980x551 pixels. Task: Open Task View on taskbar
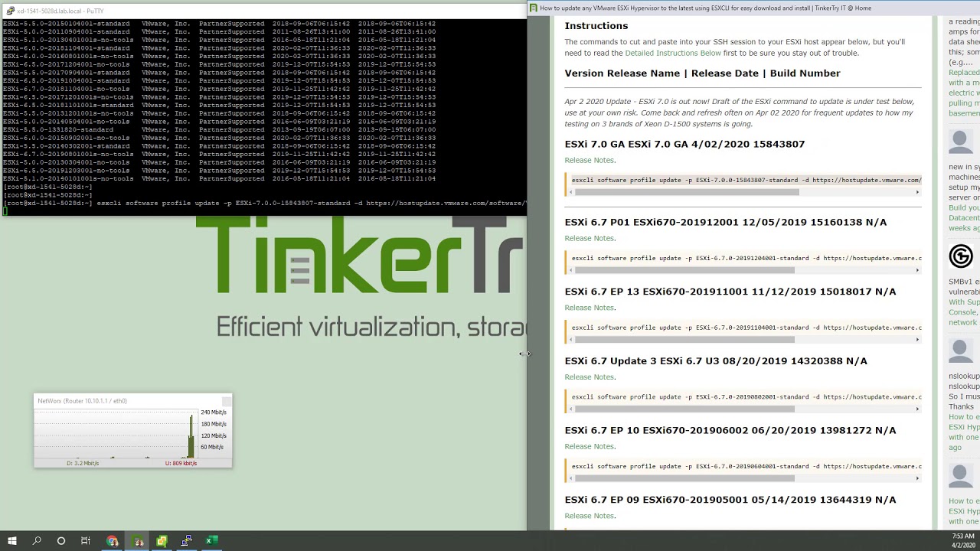[86, 541]
